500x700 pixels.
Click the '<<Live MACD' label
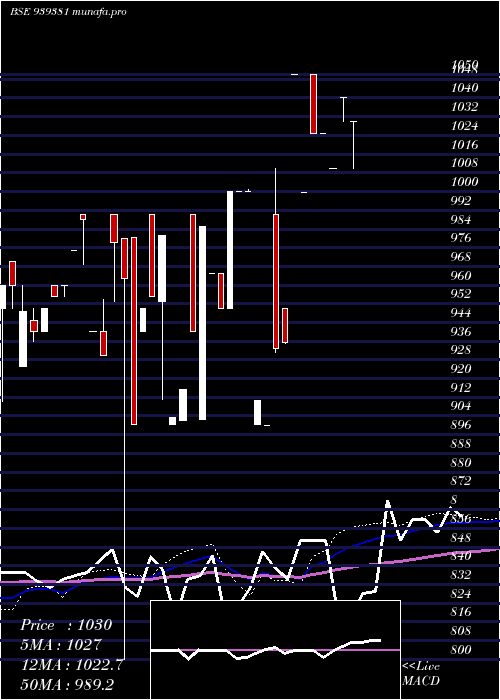coord(421,673)
